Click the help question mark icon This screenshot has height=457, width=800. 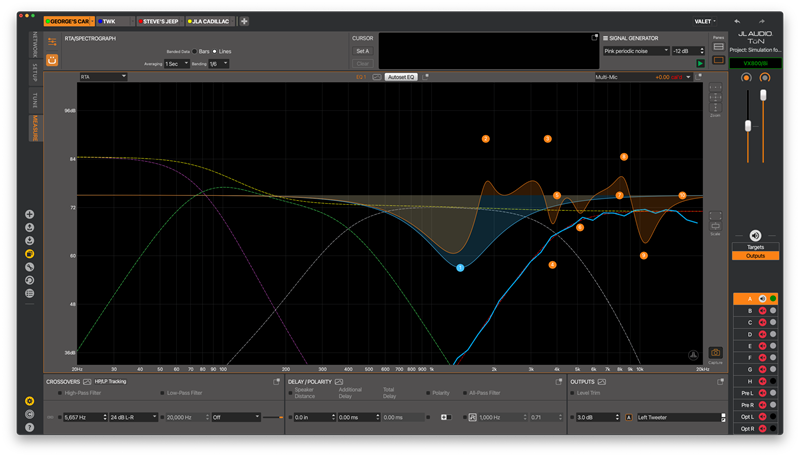pos(30,427)
